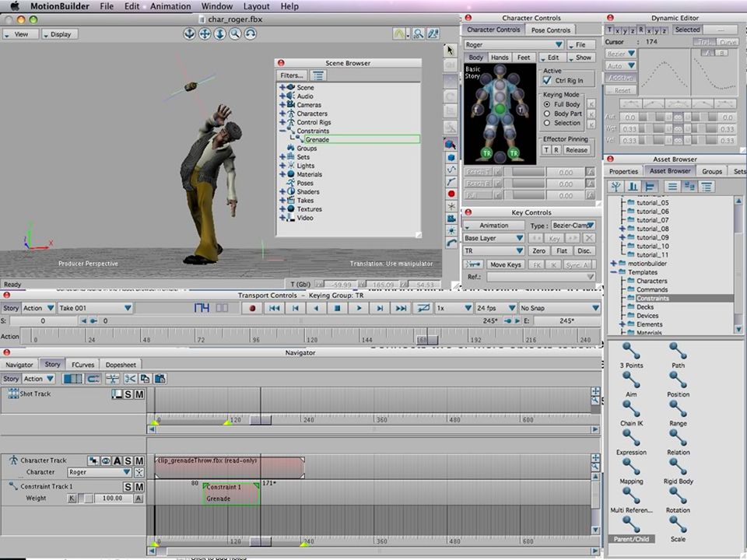
Task: Toggle the A button on Character Track
Action: pos(117,460)
